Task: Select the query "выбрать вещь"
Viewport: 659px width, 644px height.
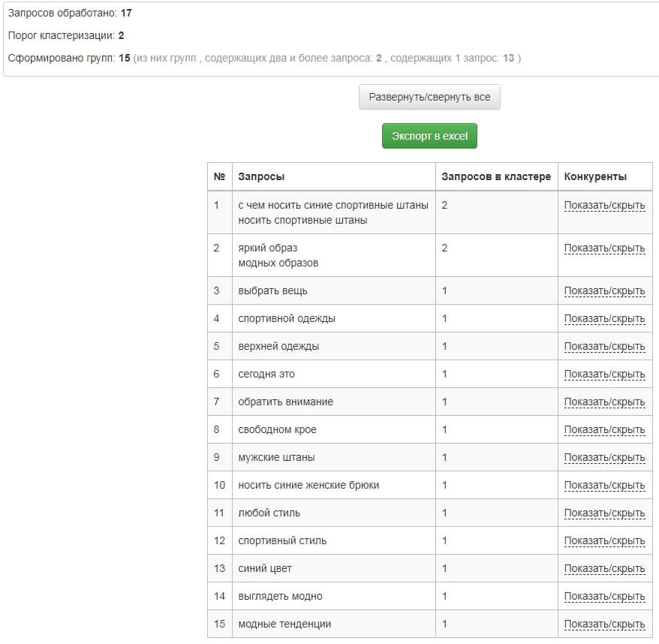Action: [x=272, y=291]
